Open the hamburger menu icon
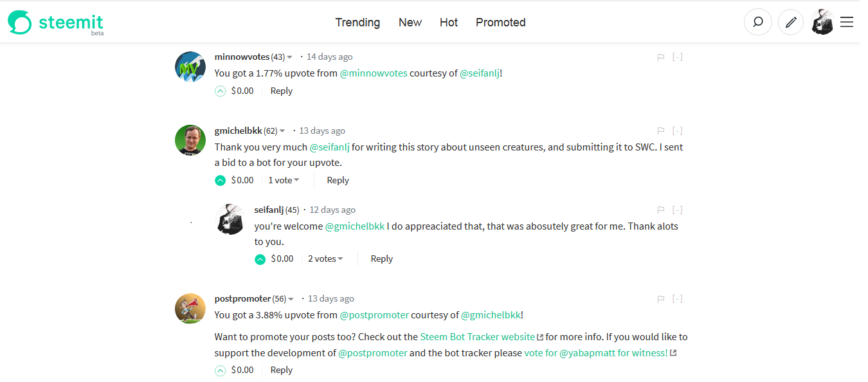Screen dimensions: 868x382 847,23
